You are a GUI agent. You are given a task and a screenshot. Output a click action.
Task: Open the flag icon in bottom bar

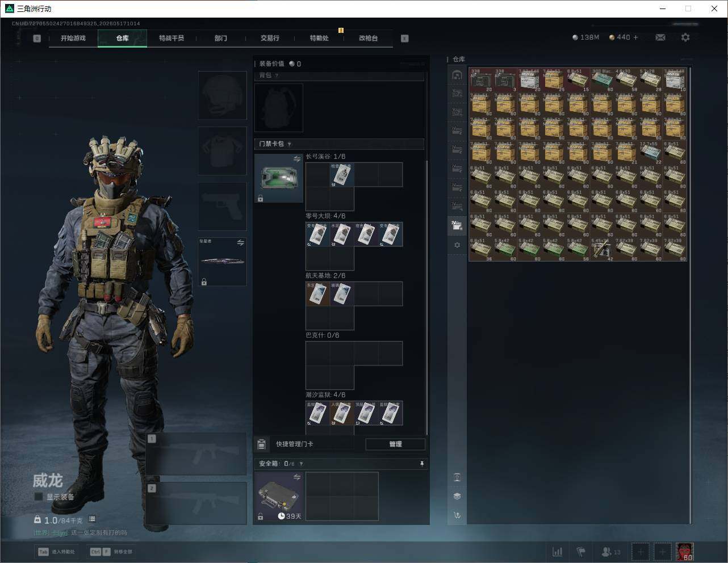click(x=581, y=552)
